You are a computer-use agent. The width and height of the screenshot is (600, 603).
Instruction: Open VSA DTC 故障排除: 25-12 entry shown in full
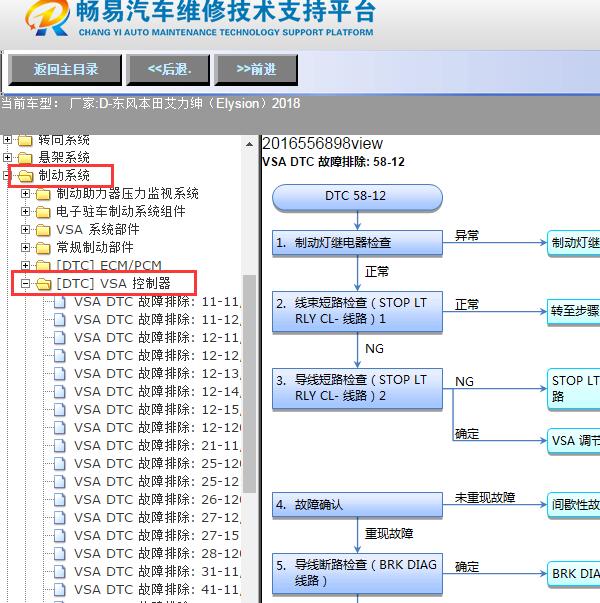[x=157, y=482]
